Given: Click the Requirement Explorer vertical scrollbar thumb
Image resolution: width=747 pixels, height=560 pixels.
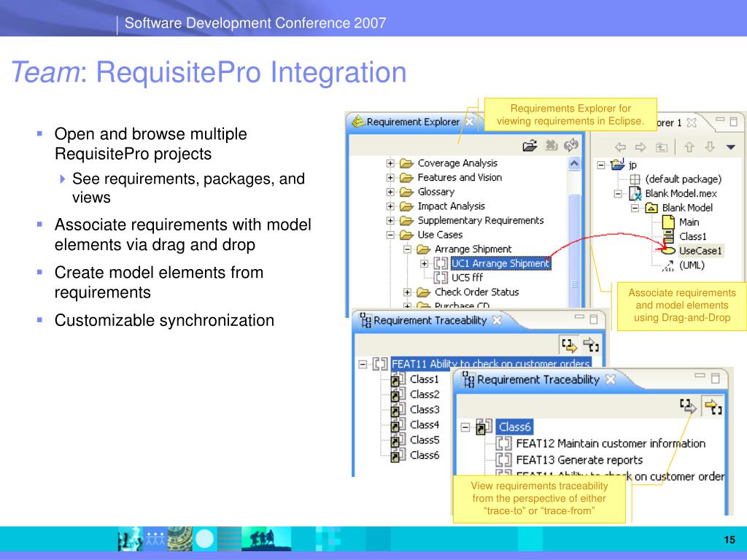Looking at the screenshot, I should point(575,250).
